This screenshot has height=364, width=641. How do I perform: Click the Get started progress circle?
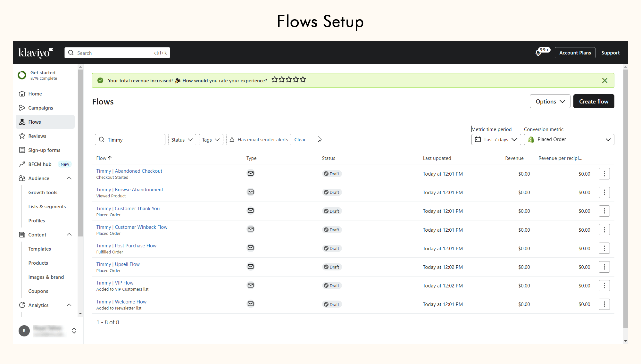click(x=22, y=75)
